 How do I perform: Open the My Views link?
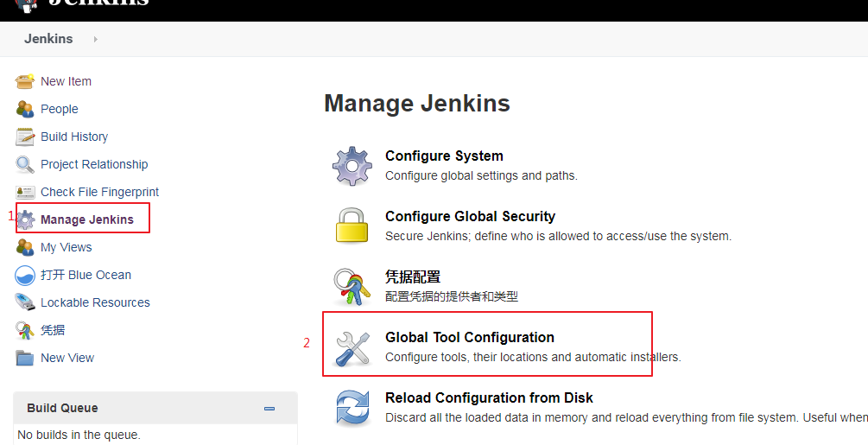(x=66, y=247)
